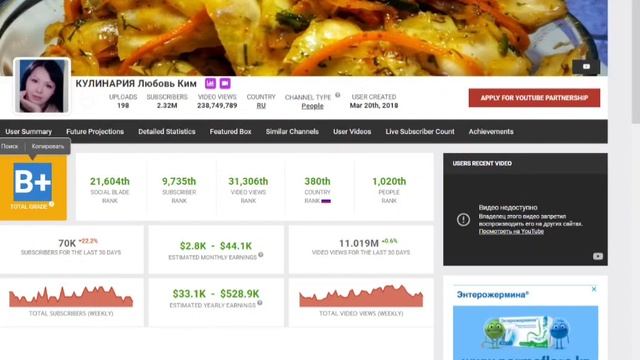The height and width of the screenshot is (360, 640).
Task: Click the 11.019M video views value
Action: [359, 243]
